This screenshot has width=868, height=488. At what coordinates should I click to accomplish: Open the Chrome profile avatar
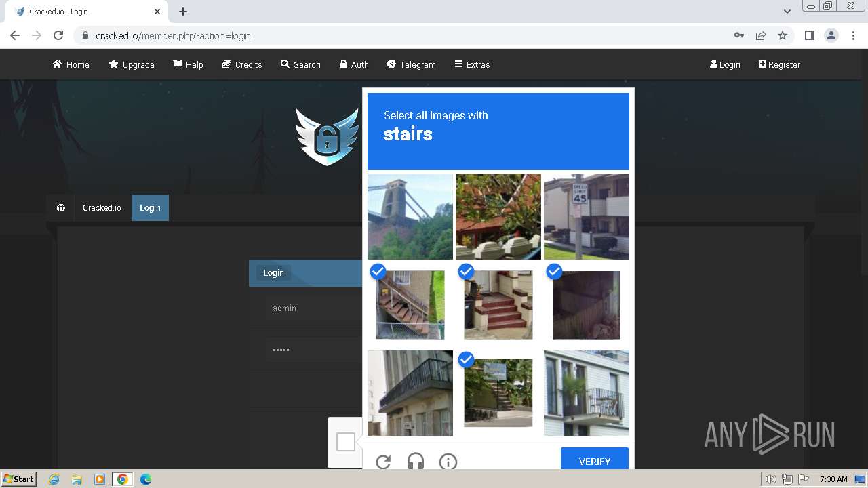click(831, 35)
